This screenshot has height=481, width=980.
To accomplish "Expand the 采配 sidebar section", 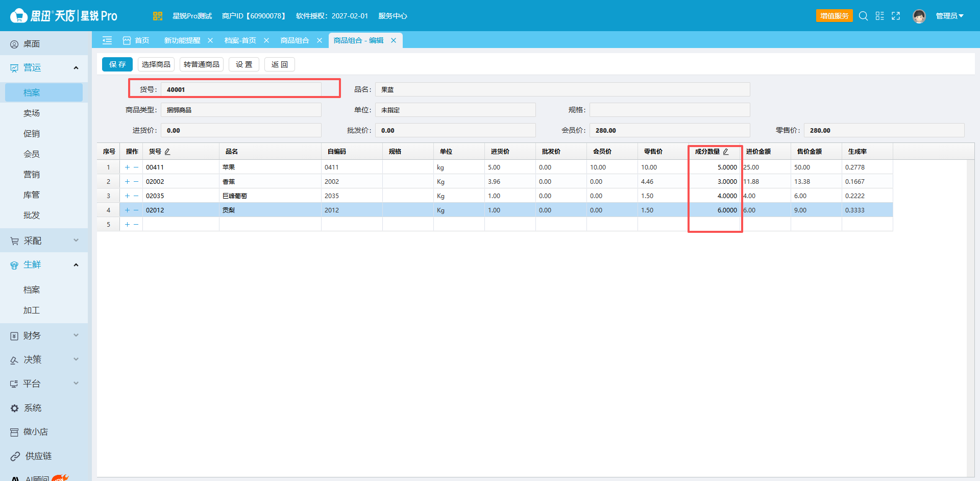I will point(44,240).
